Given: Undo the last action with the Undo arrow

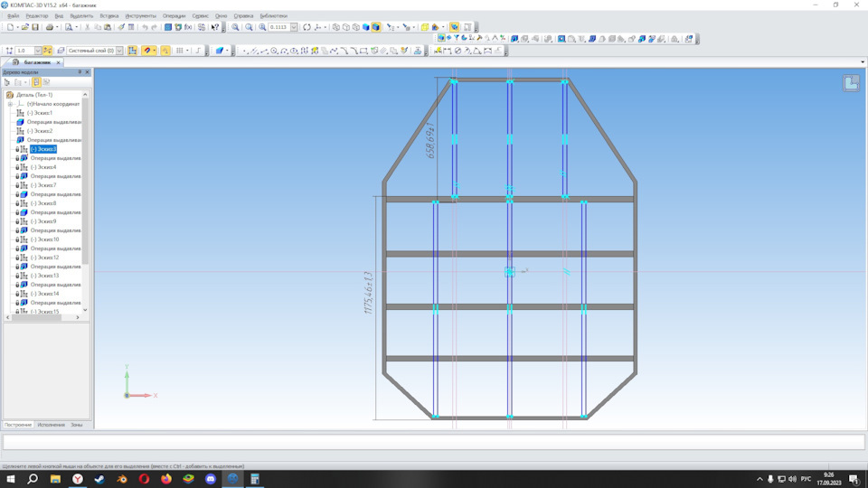Looking at the screenshot, I should tap(145, 27).
